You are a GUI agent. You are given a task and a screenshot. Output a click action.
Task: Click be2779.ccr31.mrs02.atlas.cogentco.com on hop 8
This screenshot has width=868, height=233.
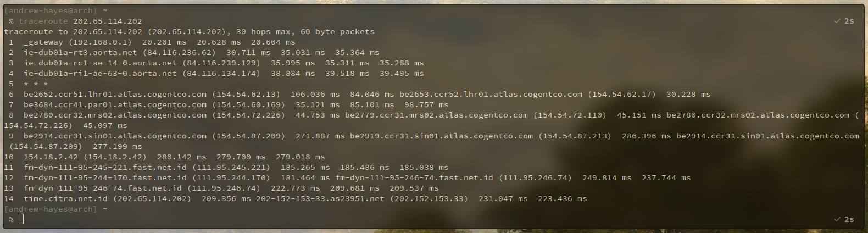[436, 115]
